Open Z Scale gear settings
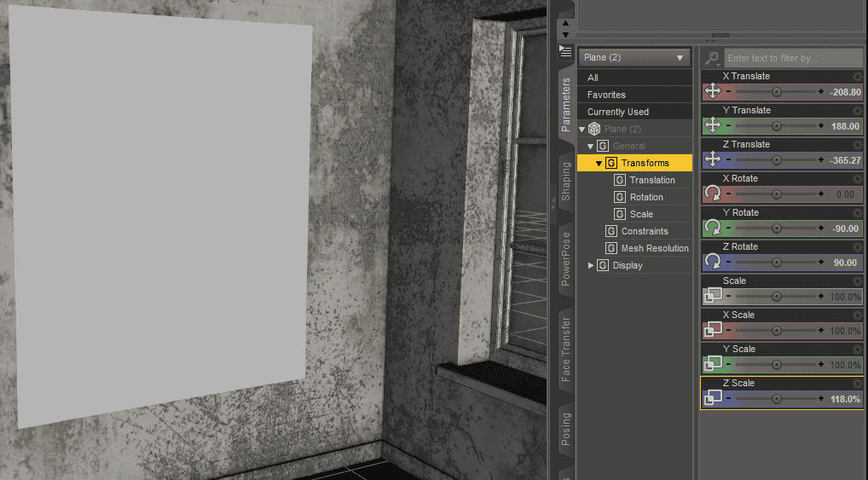This screenshot has width=868, height=480. [858, 383]
